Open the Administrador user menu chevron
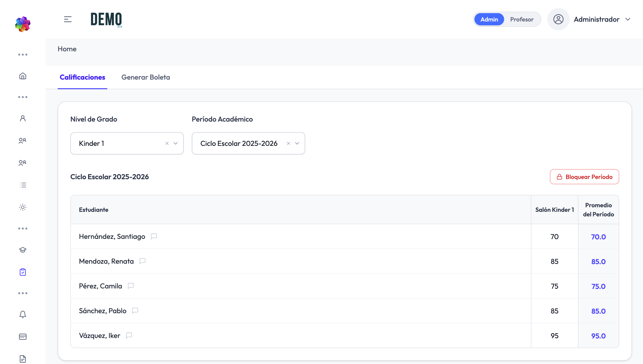 click(x=628, y=19)
